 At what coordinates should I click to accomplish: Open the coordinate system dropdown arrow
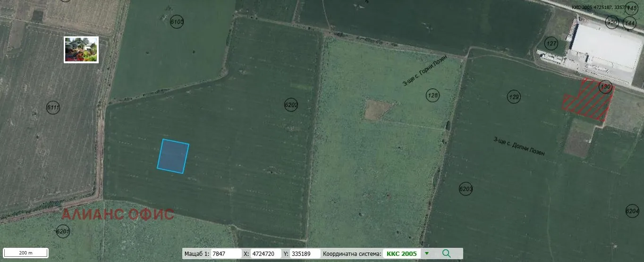427,254
